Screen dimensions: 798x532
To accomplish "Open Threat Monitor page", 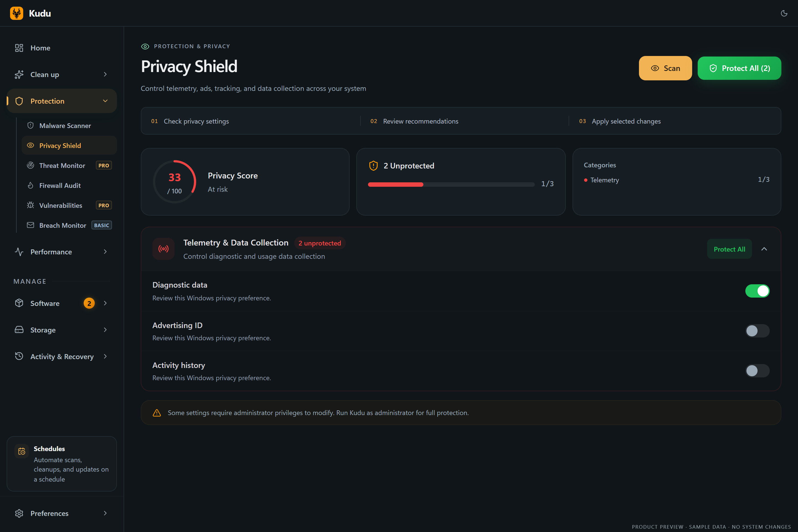I will (69, 165).
